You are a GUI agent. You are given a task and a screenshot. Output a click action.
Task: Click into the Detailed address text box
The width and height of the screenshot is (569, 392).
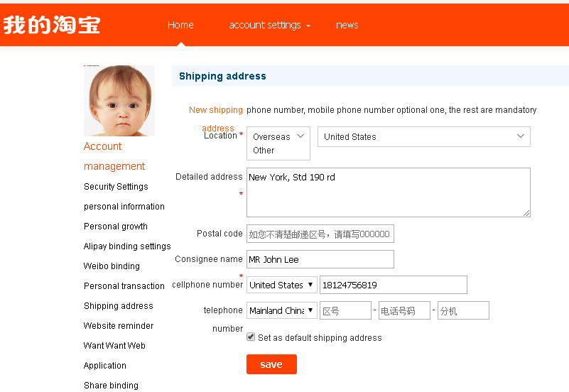[x=388, y=192]
